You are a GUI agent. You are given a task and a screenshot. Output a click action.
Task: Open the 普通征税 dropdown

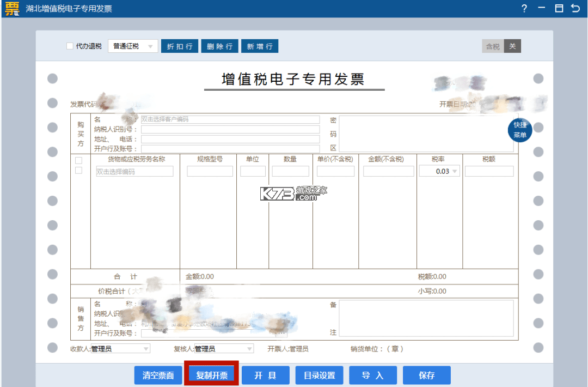click(133, 46)
